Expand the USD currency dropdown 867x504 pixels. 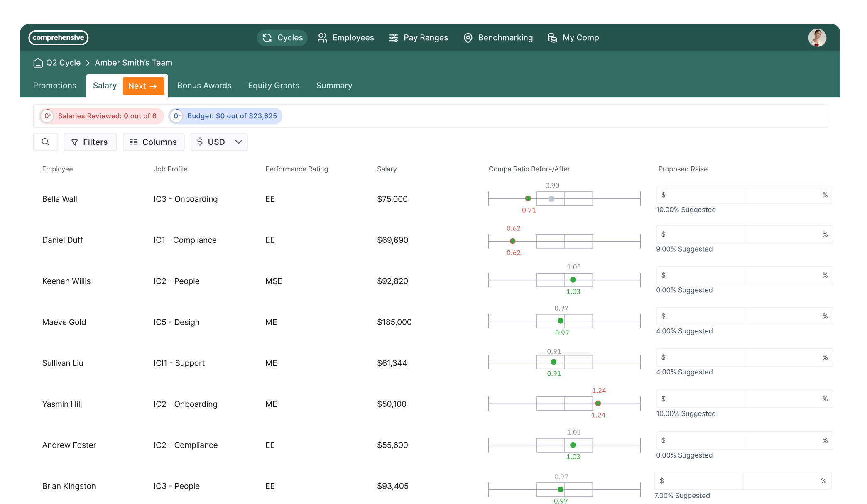(219, 142)
